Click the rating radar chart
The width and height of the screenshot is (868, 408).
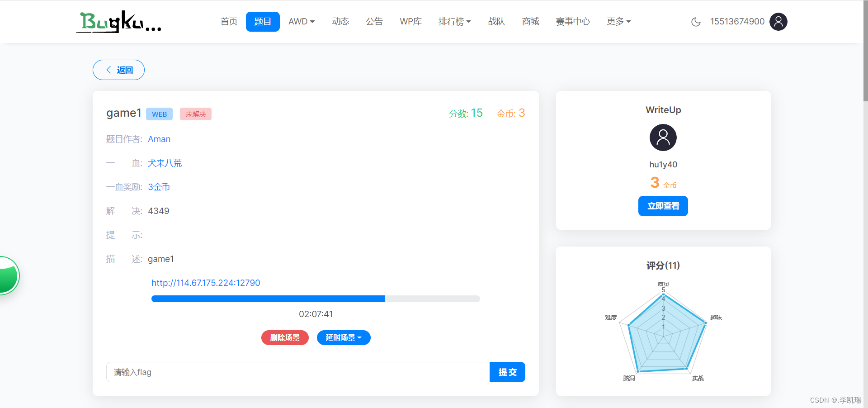[663, 332]
